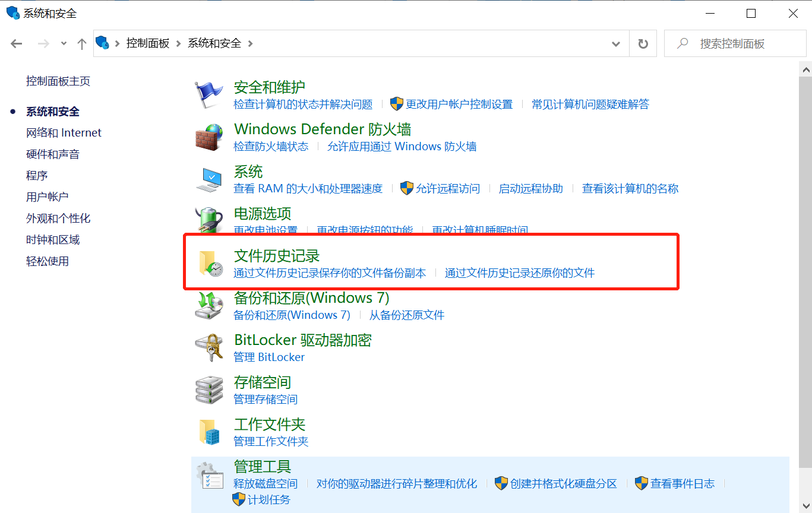Click the BitLocker lock and keys icon
This screenshot has height=513, width=812.
point(208,348)
